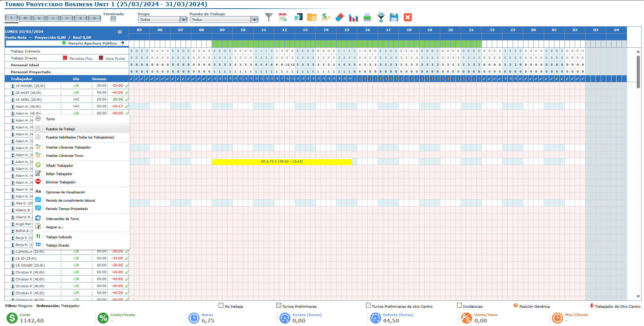644x326 pixels.
Task: Click the Min/Cliente clock icon
Action: coord(558,318)
